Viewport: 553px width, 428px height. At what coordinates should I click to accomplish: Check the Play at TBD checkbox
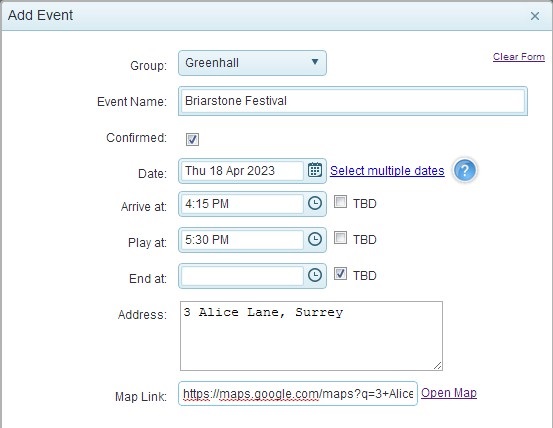pos(340,238)
